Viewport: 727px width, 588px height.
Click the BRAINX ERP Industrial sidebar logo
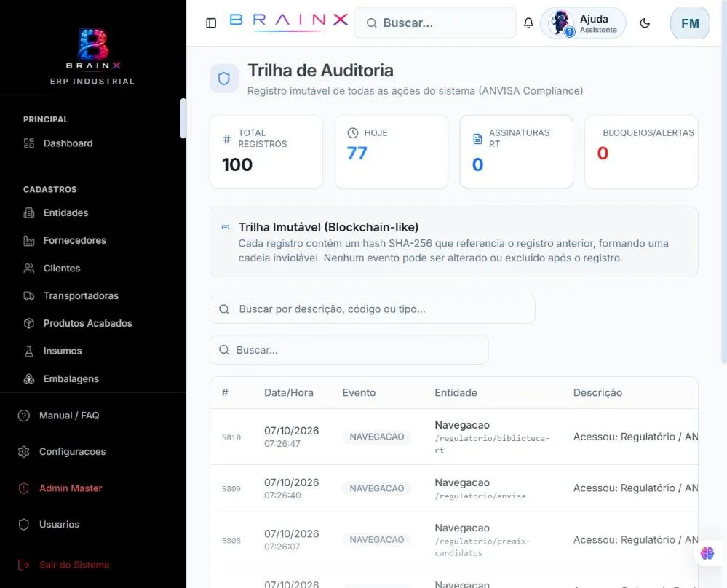point(92,56)
